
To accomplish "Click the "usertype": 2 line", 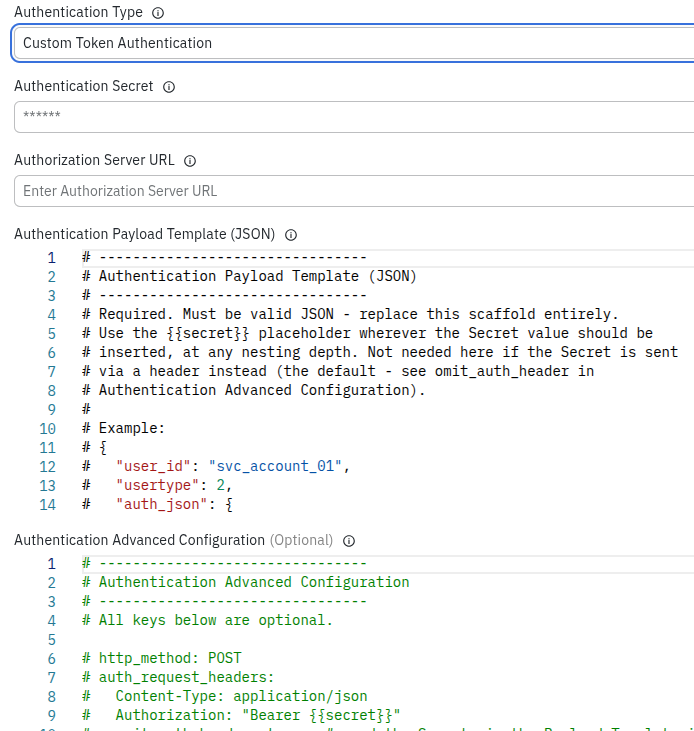I will pyautogui.click(x=157, y=486).
